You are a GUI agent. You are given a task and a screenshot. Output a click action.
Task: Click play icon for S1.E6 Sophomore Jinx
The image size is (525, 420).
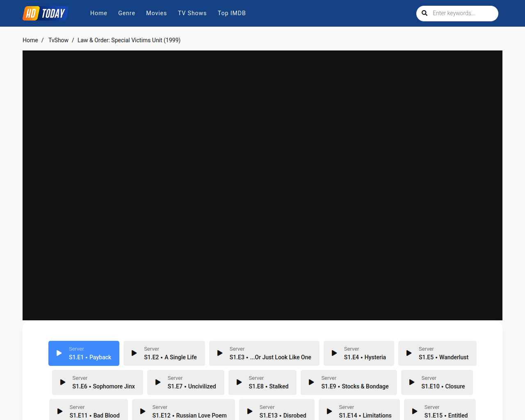point(63,382)
